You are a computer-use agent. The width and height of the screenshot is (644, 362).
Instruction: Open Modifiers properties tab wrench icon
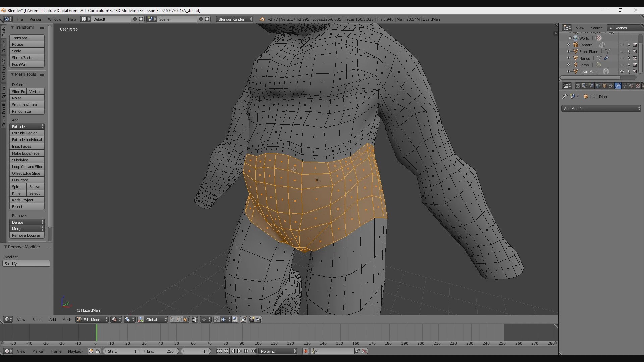pyautogui.click(x=618, y=86)
